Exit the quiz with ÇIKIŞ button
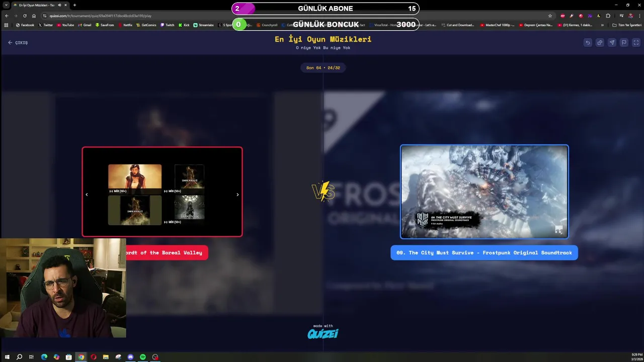Image resolution: width=644 pixels, height=362 pixels. (x=18, y=43)
